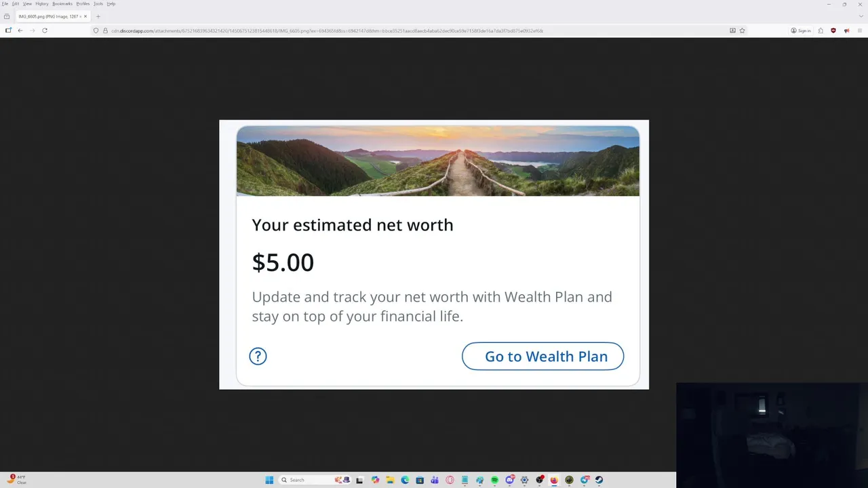Viewport: 868px width, 488px height.
Task: Open the extensions puzzle-piece menu
Action: (x=821, y=30)
